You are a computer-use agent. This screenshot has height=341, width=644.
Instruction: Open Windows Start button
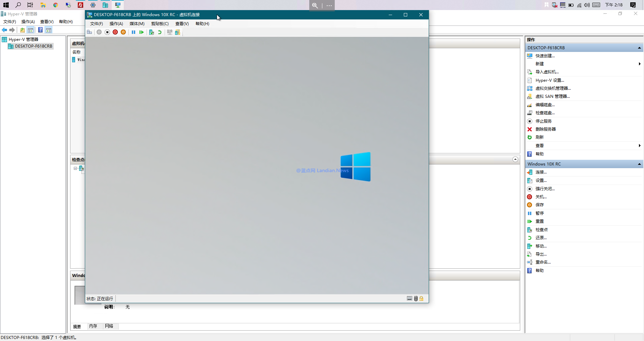(6, 5)
